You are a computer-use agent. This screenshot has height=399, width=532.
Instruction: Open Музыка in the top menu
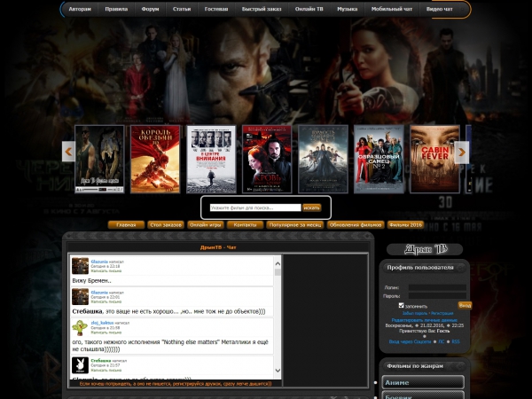(347, 9)
